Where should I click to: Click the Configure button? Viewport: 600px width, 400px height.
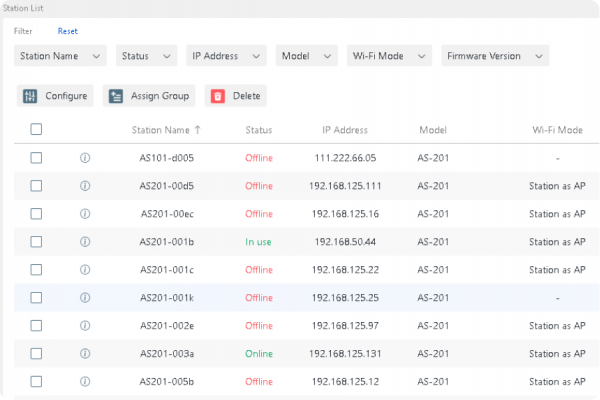tap(56, 96)
